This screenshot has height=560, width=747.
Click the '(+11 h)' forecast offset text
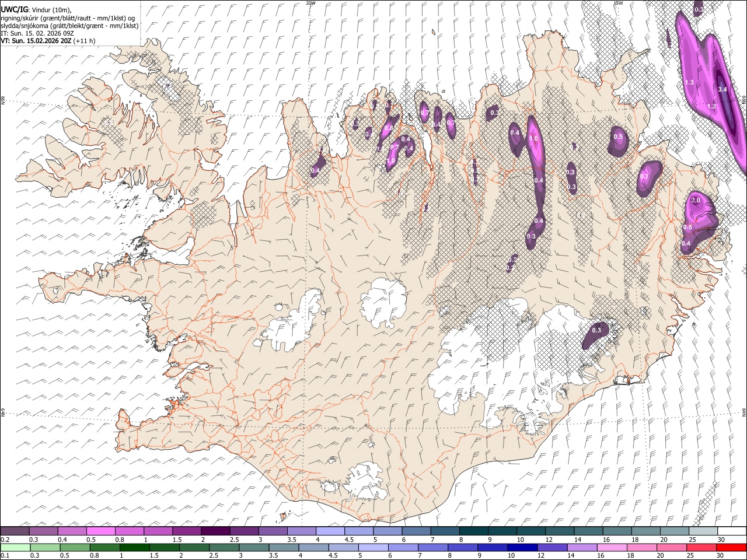point(84,41)
